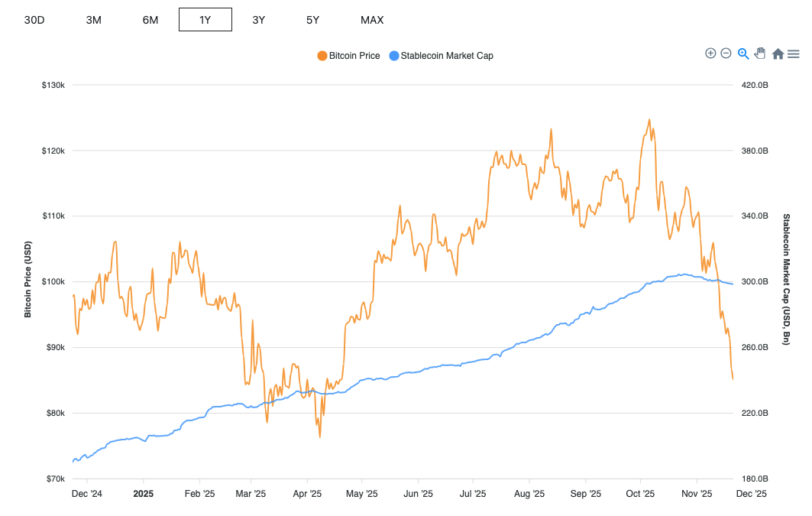This screenshot has width=812, height=516.
Task: Click the zoom-in icon on chart toolbar
Action: pyautogui.click(x=710, y=54)
